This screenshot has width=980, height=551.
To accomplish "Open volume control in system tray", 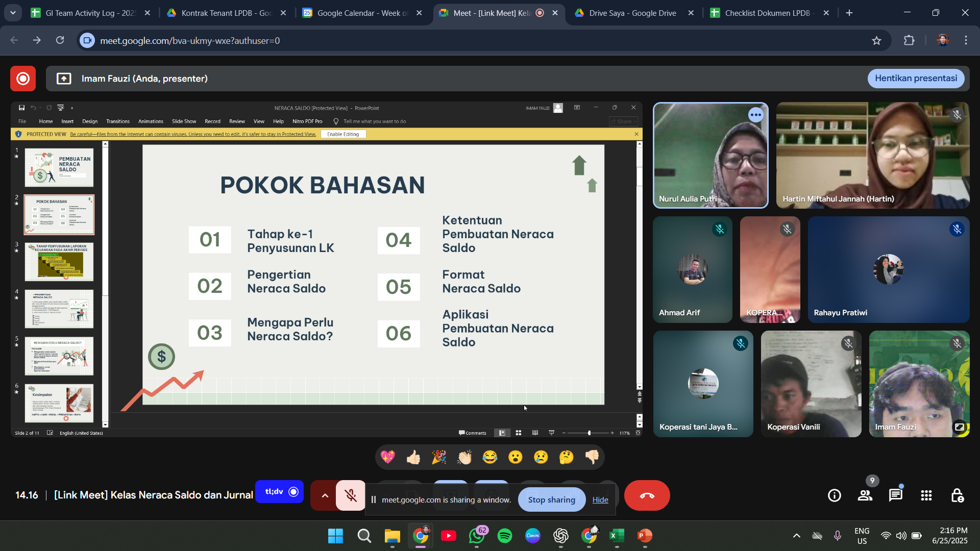I will pos(901,536).
